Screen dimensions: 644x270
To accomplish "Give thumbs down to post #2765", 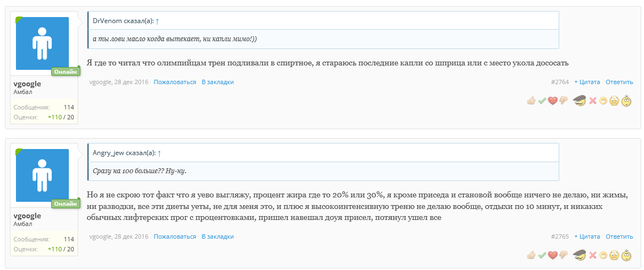I will coord(563,255).
